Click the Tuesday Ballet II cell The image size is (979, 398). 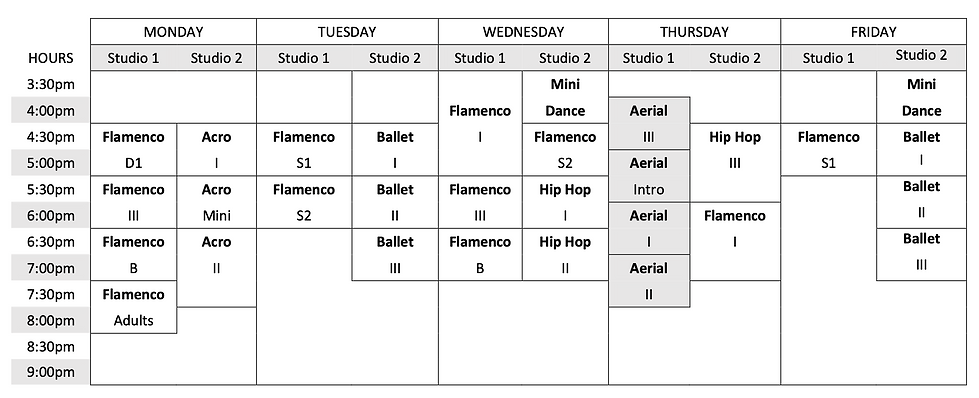395,202
